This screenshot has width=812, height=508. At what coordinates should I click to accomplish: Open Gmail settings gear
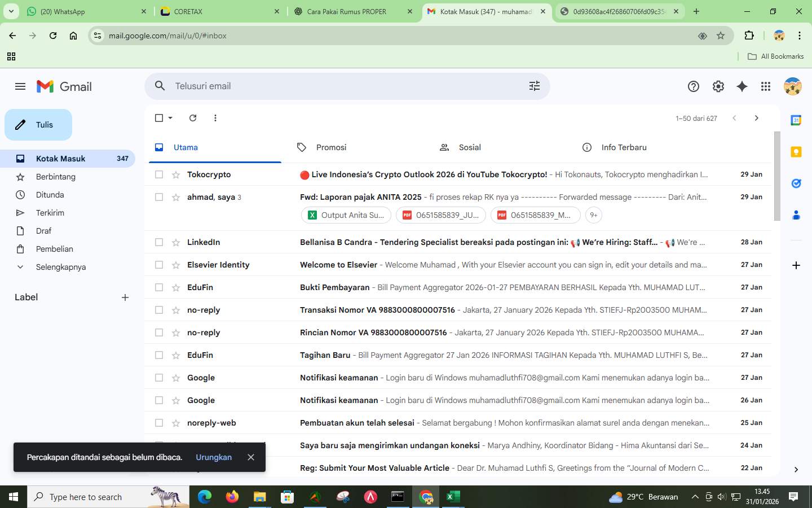(x=718, y=86)
